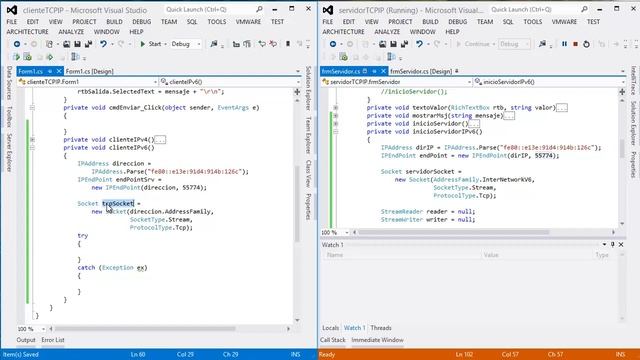Open BUILD menu in clienteTCPIP window
The height and width of the screenshot is (360, 640).
[114, 22]
